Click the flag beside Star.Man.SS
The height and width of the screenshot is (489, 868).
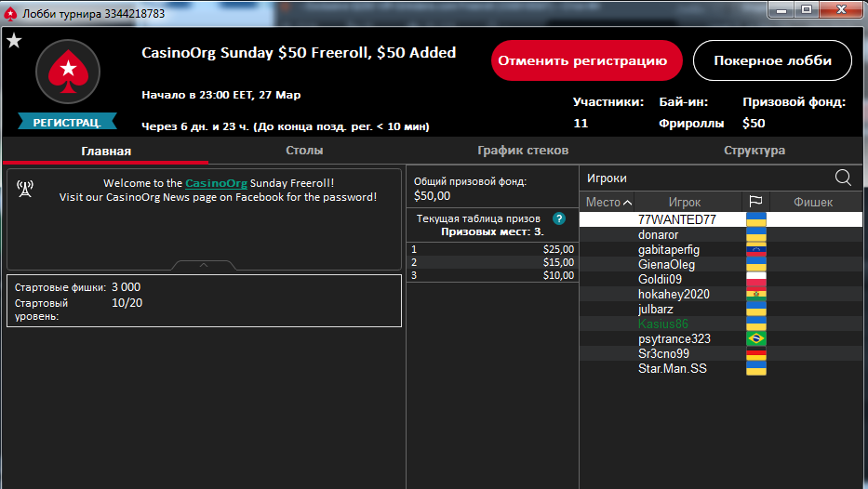(x=756, y=368)
